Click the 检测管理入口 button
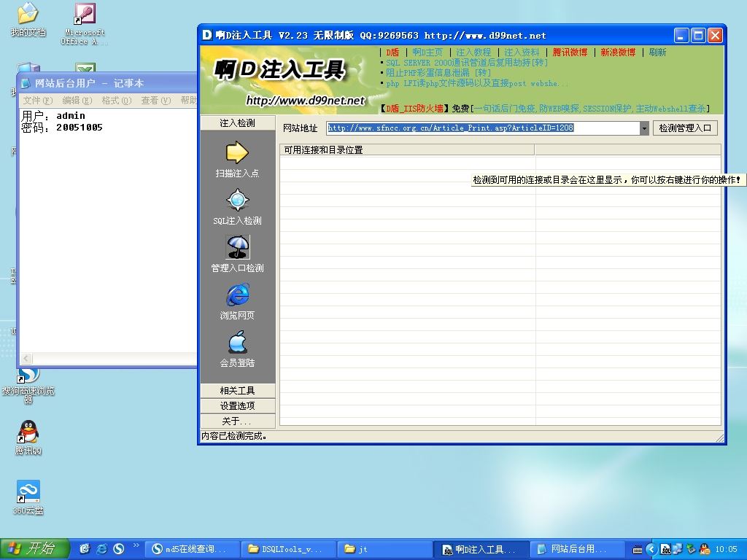Image resolution: width=747 pixels, height=560 pixels. [685, 128]
